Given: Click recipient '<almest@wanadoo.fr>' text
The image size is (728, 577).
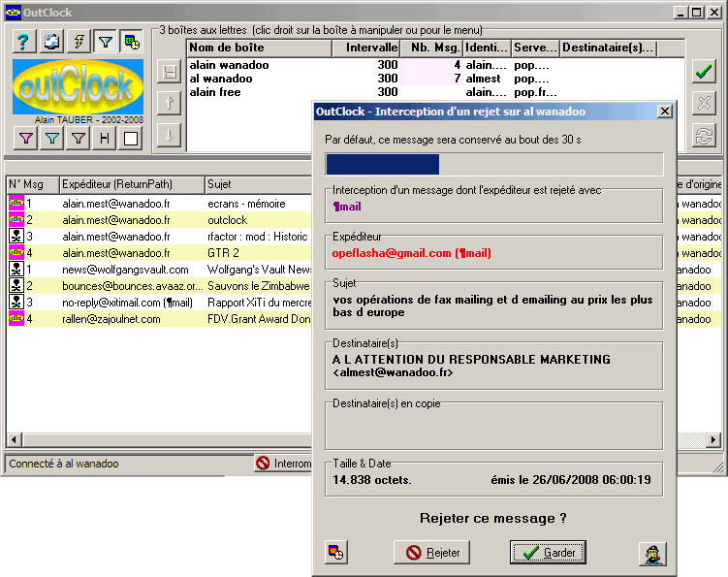Looking at the screenshot, I should (x=393, y=372).
